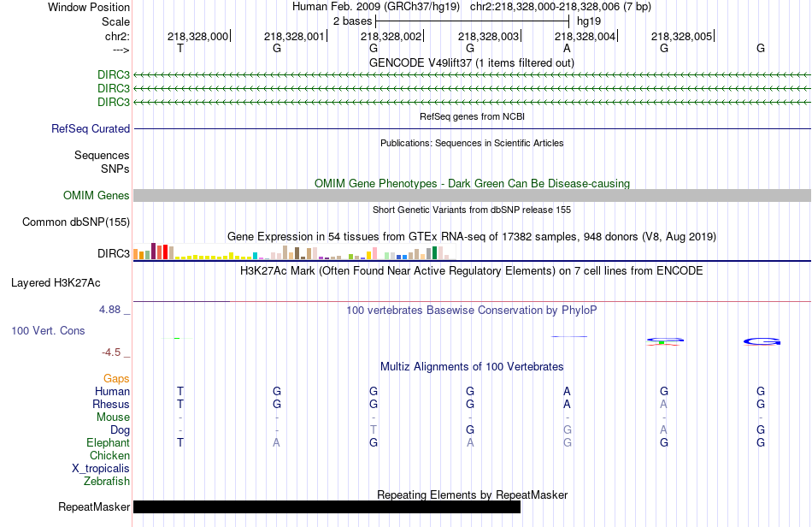Click the Dog species label
The image size is (812, 527).
point(121,430)
